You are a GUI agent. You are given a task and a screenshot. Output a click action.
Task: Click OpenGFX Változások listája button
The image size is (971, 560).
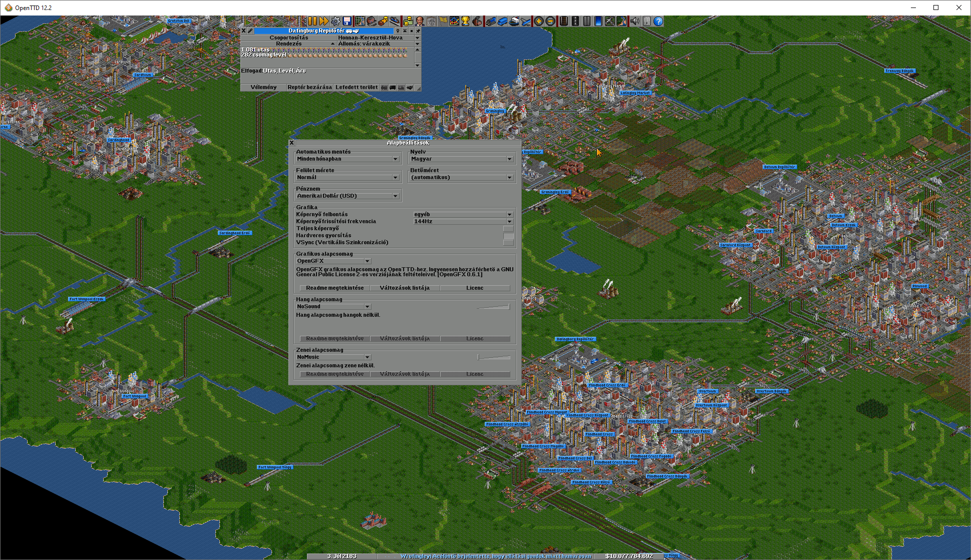(x=405, y=288)
